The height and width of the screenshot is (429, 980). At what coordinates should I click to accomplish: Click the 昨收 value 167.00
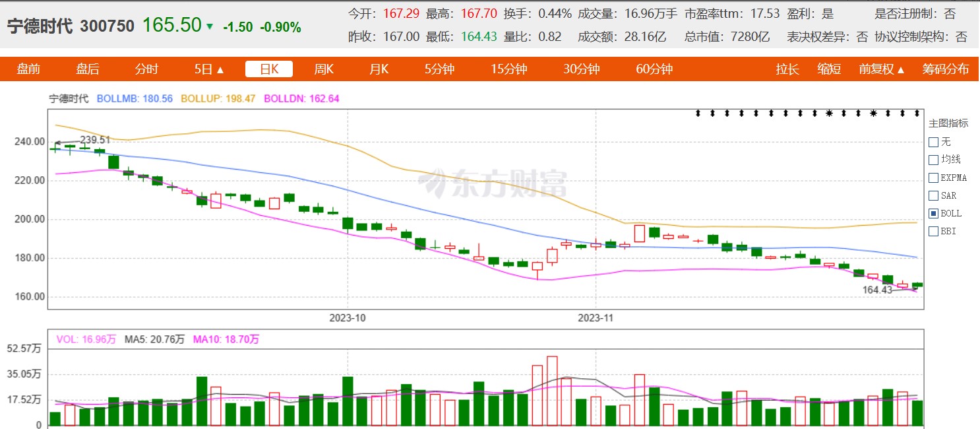(x=402, y=37)
